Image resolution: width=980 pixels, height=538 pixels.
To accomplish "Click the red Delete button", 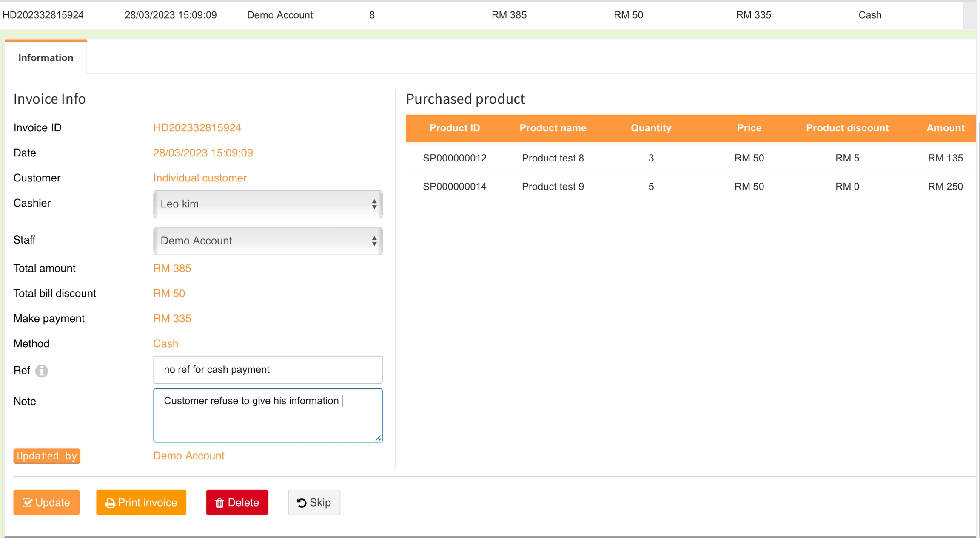I will pyautogui.click(x=237, y=502).
